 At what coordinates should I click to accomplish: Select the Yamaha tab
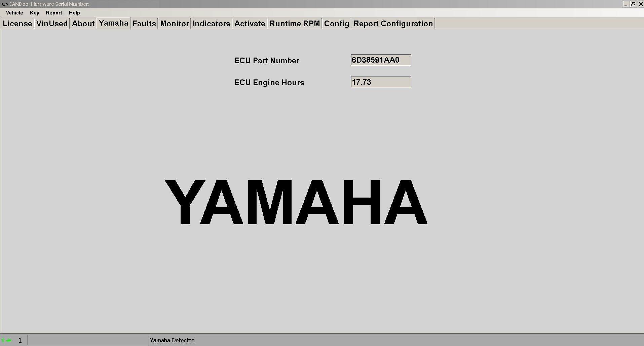114,23
